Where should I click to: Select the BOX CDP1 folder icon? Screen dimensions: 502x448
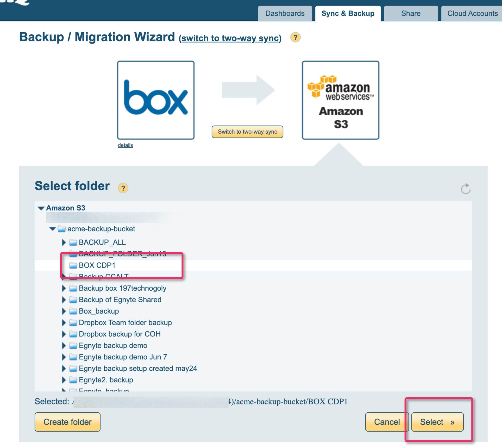coord(73,265)
